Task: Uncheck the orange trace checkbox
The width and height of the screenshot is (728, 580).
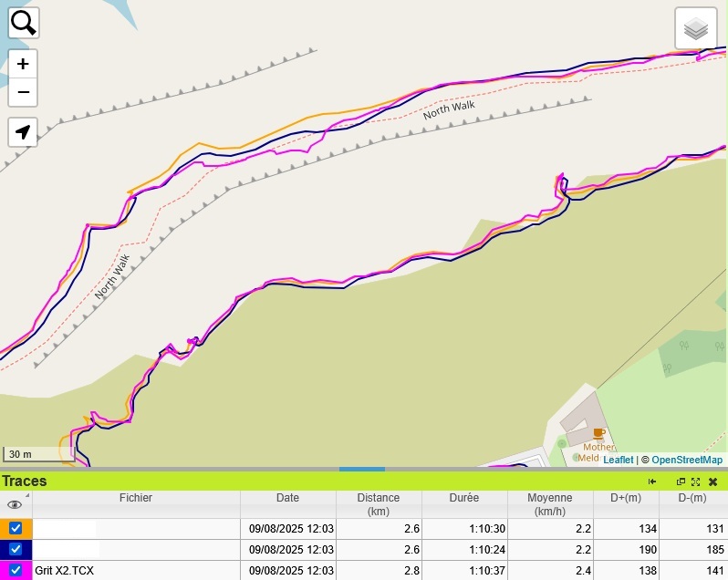Action: coord(16,528)
